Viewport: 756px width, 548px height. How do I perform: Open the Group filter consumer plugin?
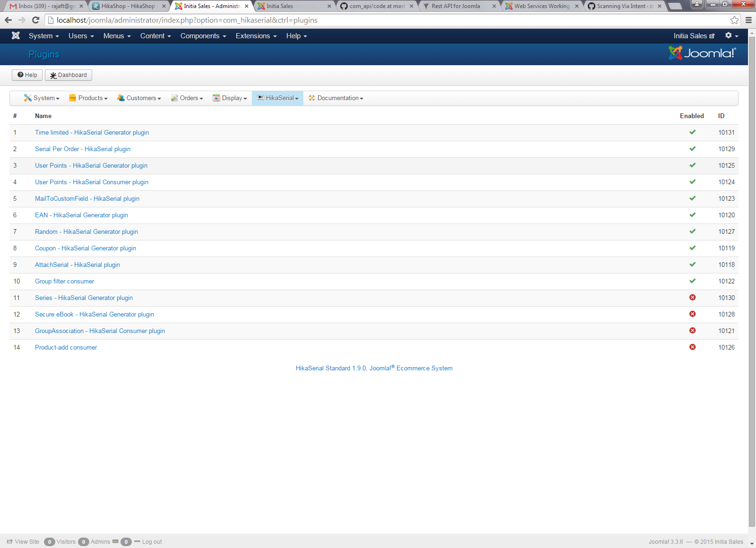tap(65, 282)
